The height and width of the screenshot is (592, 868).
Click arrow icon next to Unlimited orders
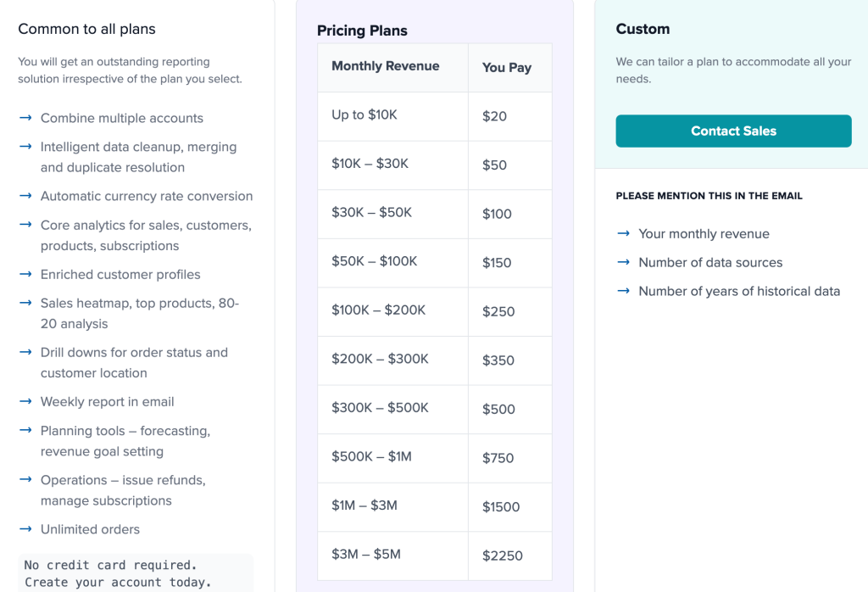25,528
